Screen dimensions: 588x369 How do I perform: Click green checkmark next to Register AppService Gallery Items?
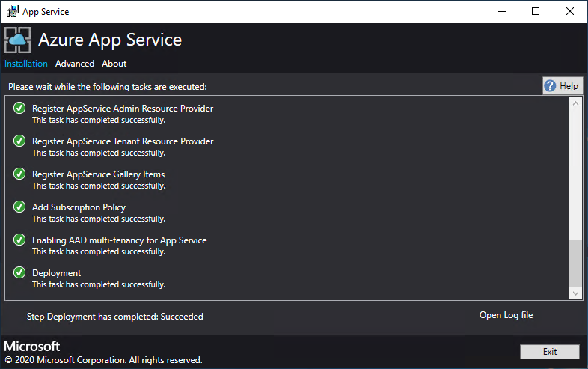click(x=19, y=174)
